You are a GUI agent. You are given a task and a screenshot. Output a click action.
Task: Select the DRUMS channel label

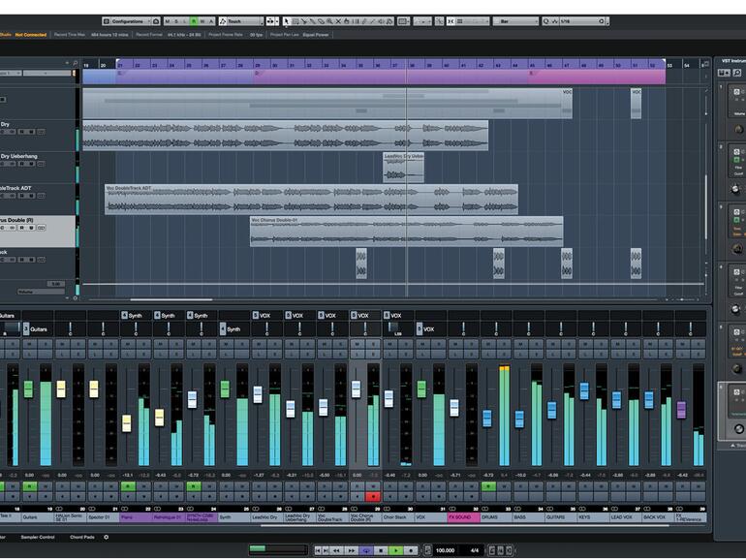496,517
